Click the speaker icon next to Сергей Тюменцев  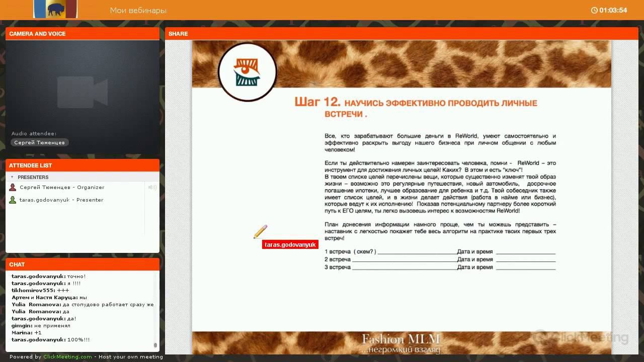click(x=152, y=188)
